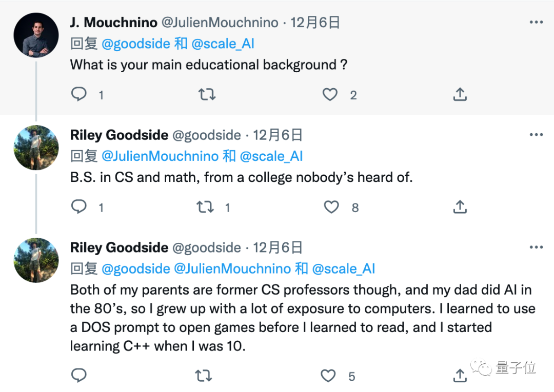The width and height of the screenshot is (554, 392).
Task: Retweet the tweet about learning C++ at 10
Action: (x=204, y=376)
